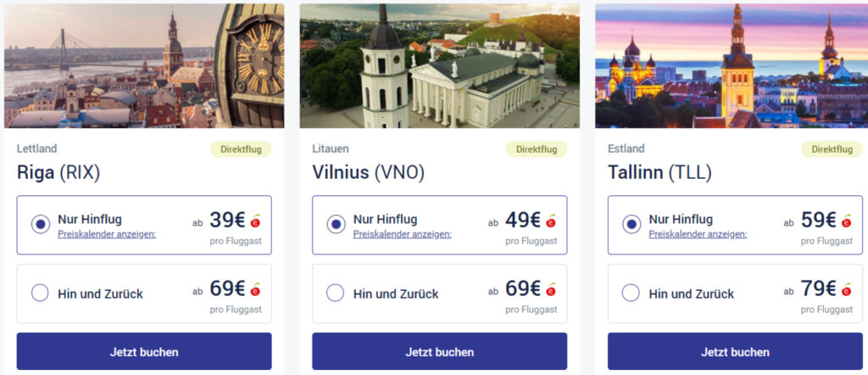Select Hin und Zurück radio for Riga

tap(40, 294)
